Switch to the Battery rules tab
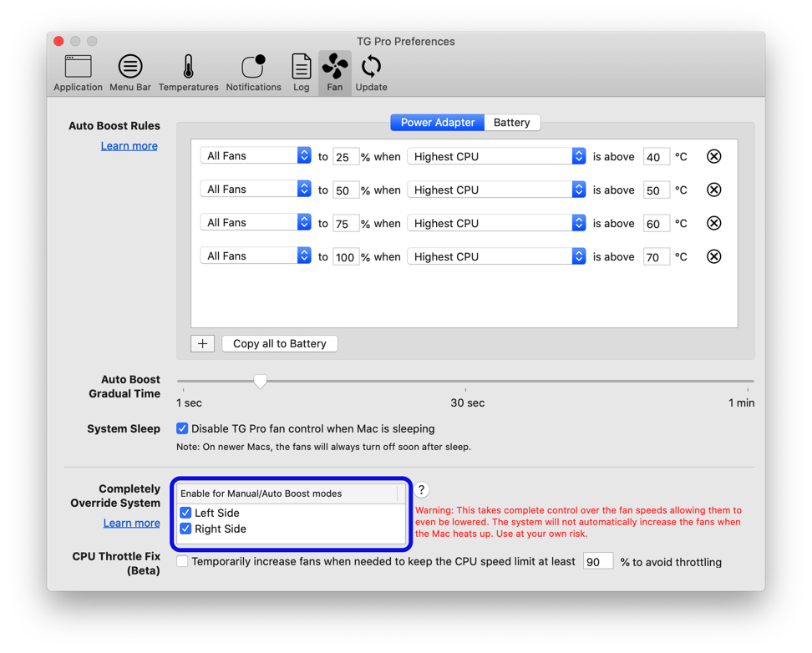Screen dimensions: 812x653 pos(512,123)
